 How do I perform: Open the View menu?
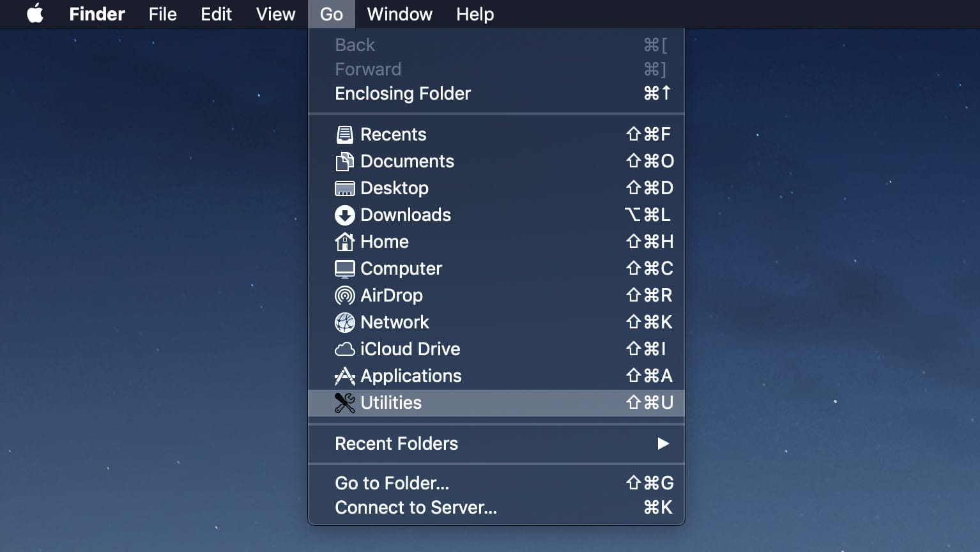275,13
